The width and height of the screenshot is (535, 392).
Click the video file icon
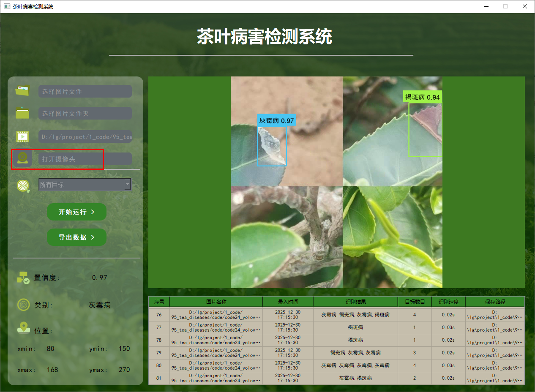tap(22, 136)
